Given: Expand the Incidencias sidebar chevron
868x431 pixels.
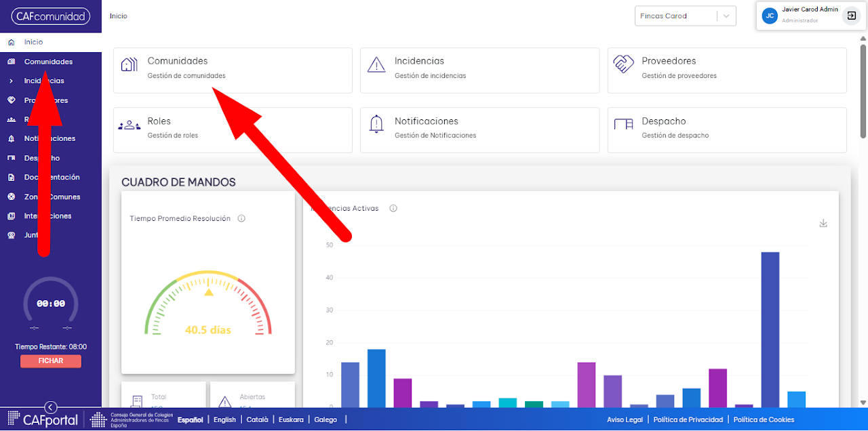Looking at the screenshot, I should pyautogui.click(x=11, y=81).
